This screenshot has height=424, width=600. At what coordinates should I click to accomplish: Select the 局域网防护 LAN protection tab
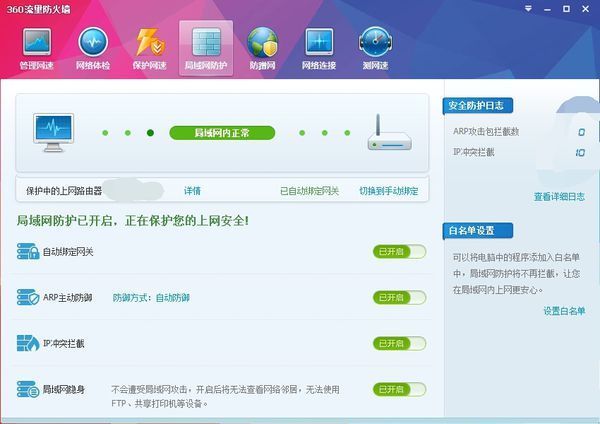(206, 48)
